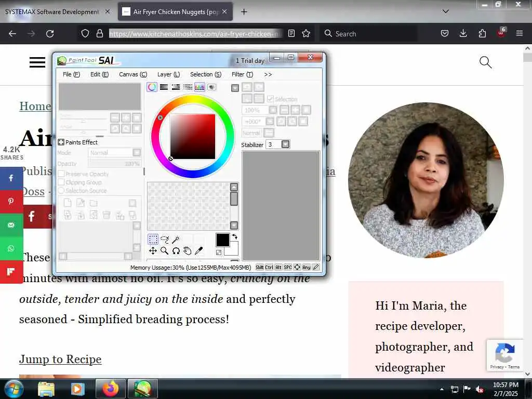Share via the Flipboard sidebar button
This screenshot has height=399, width=532.
tap(11, 272)
